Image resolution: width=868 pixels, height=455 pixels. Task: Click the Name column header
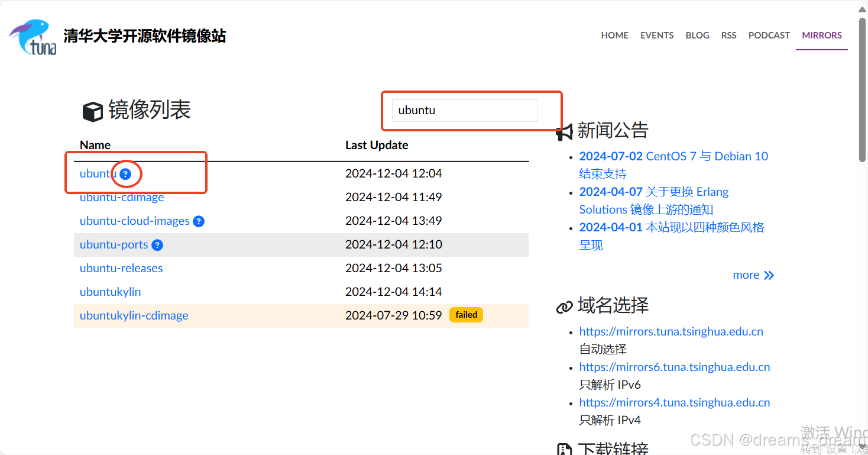tap(95, 145)
